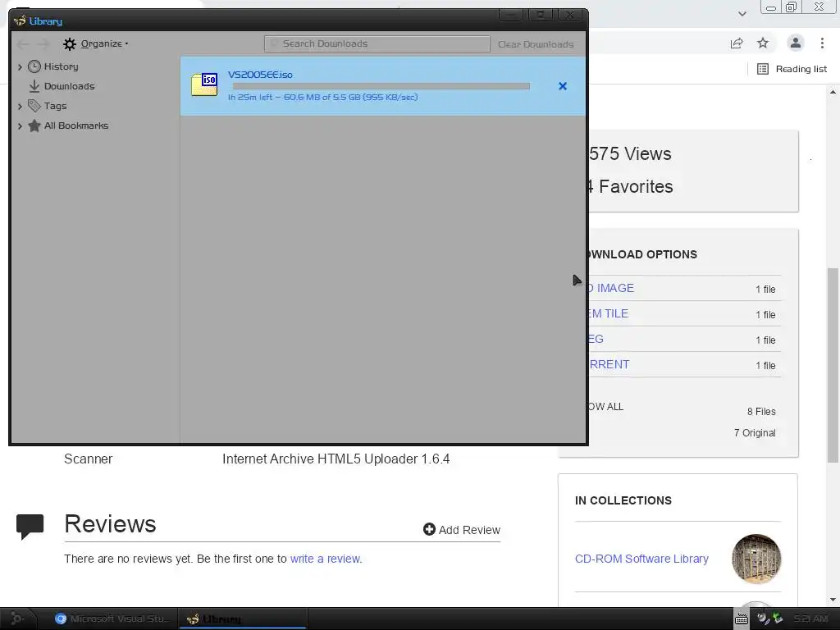This screenshot has height=630, width=840.
Task: Click the Internet Archive HTML5 Uploader text
Action: [x=336, y=459]
